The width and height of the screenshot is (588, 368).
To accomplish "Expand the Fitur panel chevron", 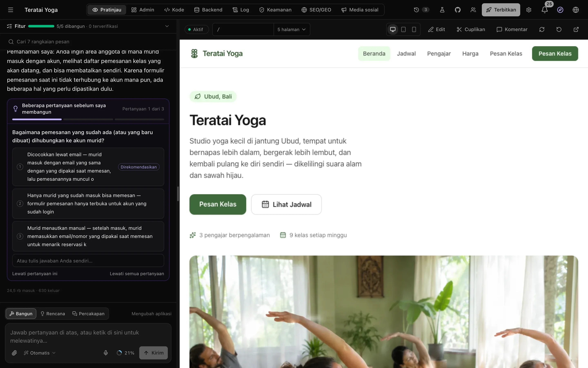I will pyautogui.click(x=167, y=26).
